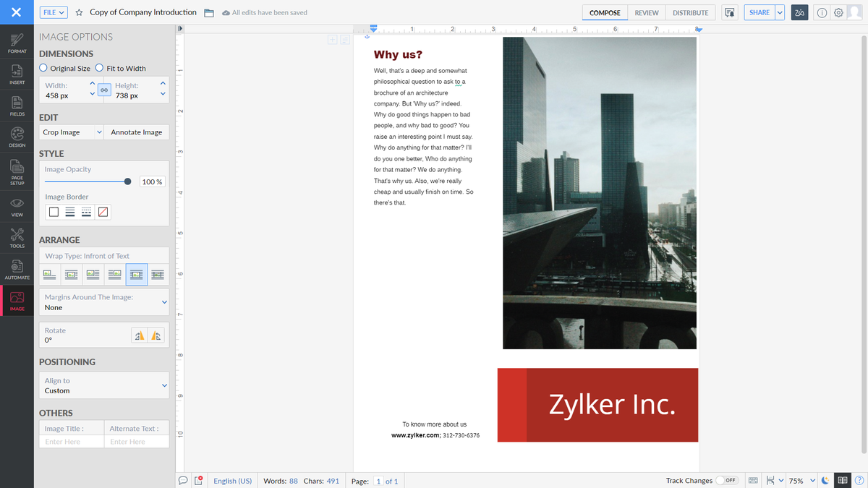Click the Annotate Image button
This screenshot has height=488, width=868.
tap(136, 132)
